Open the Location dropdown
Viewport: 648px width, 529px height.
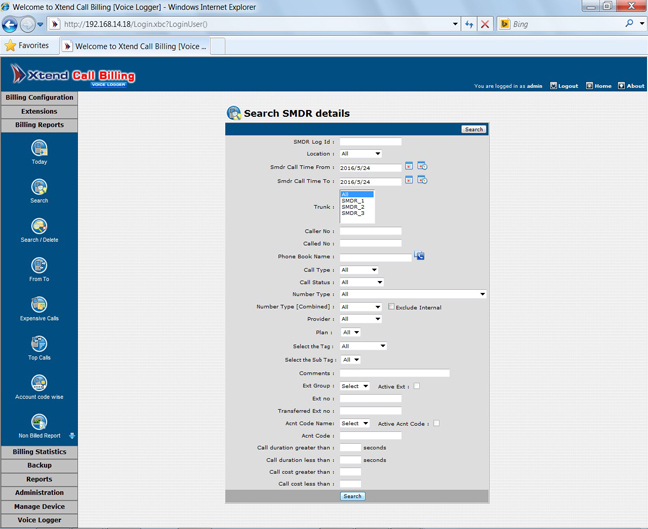361,154
